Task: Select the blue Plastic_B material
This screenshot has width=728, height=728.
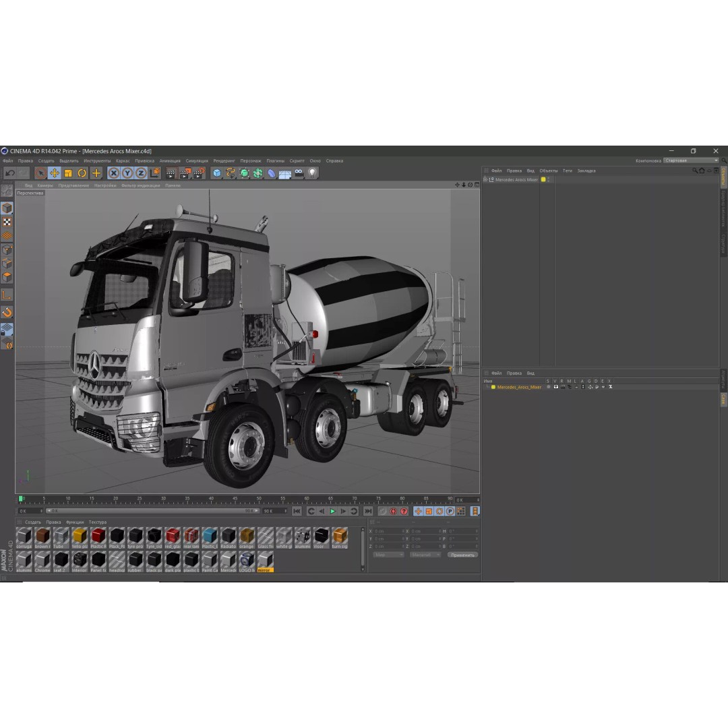Action: pyautogui.click(x=210, y=538)
